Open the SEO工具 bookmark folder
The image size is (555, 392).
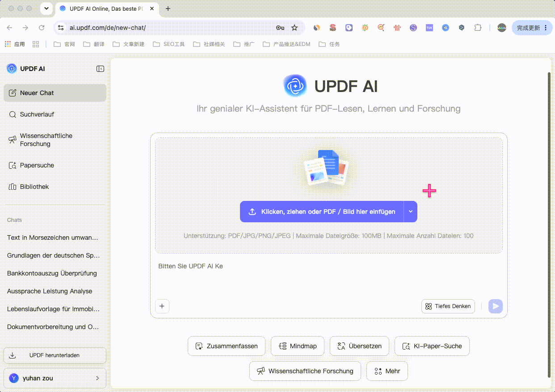169,44
